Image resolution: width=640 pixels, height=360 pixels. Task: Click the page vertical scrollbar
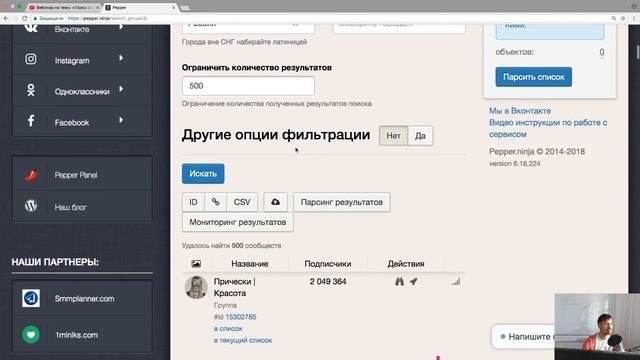638,52
